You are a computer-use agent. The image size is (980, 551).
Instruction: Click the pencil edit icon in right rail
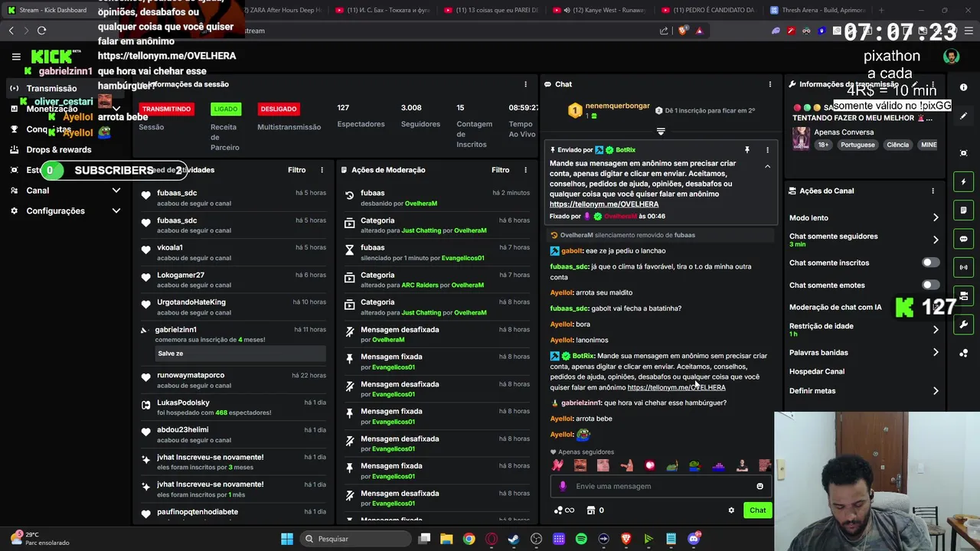[964, 116]
